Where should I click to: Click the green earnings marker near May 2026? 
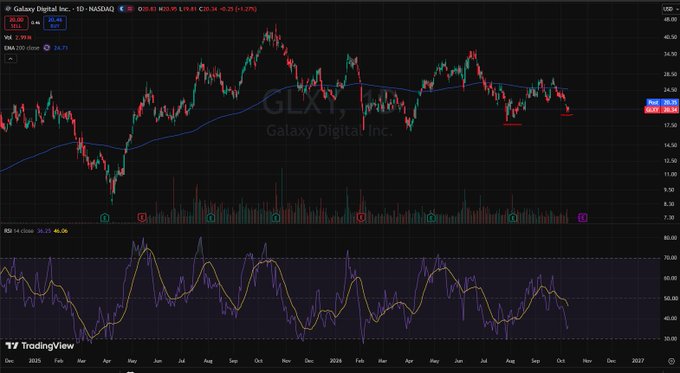coord(431,218)
